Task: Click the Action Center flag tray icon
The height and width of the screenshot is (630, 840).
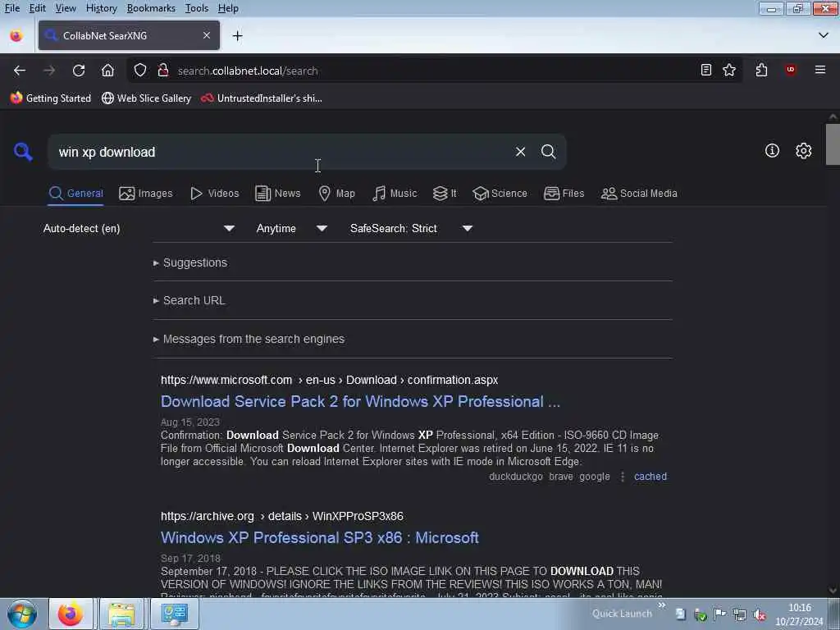Action: tap(720, 614)
